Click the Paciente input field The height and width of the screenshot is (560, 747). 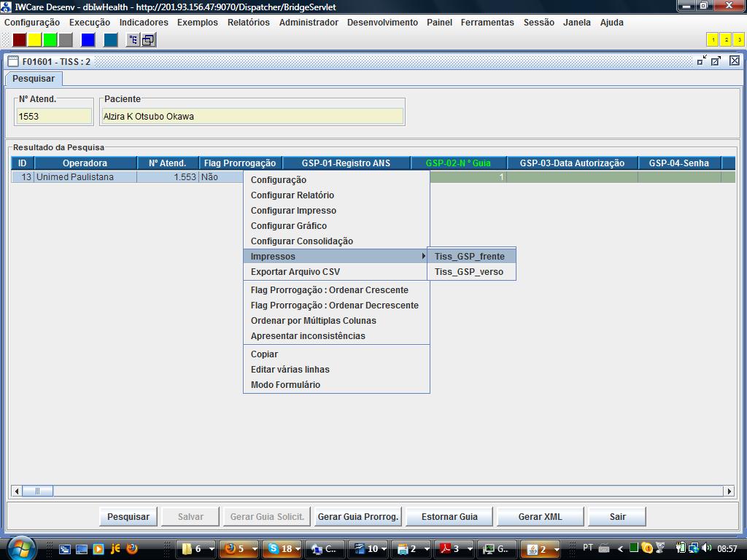coord(252,116)
